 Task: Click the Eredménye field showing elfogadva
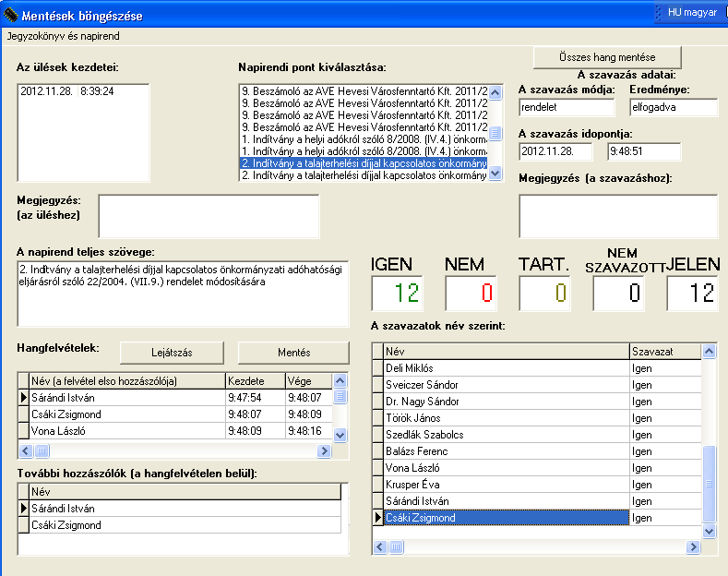674,107
